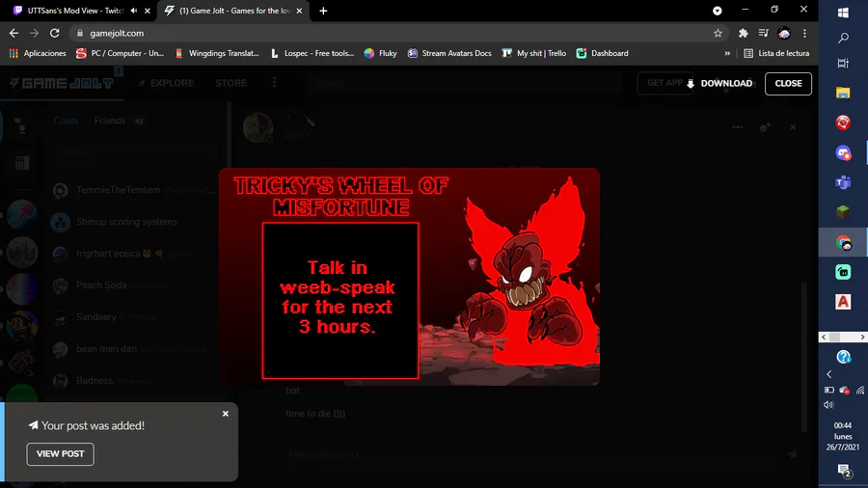Go forward in browser history
Image resolution: width=868 pixels, height=488 pixels.
coord(35,33)
